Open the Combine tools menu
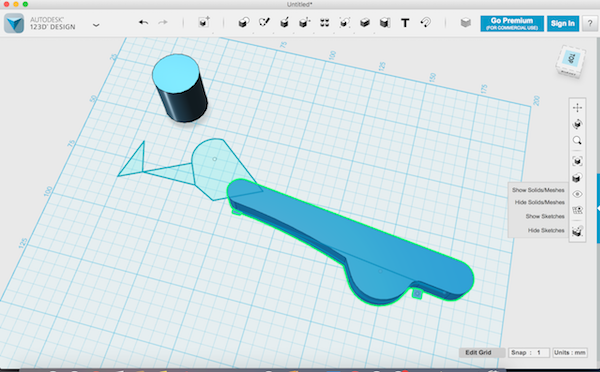Screen dimensions: 600x372 coord(365,23)
